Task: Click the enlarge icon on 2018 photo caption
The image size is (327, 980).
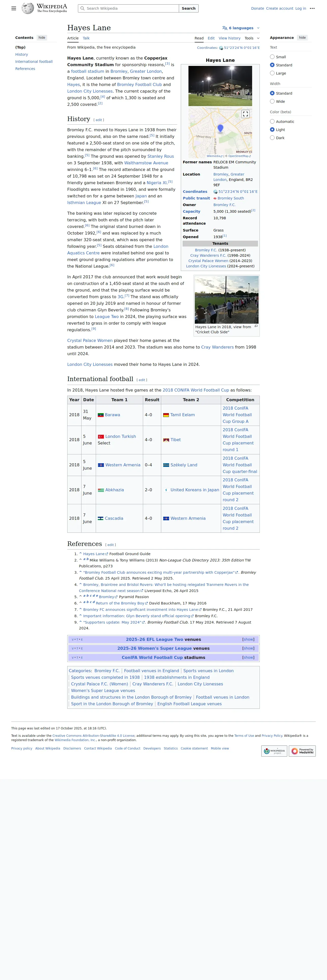Action: tap(256, 326)
